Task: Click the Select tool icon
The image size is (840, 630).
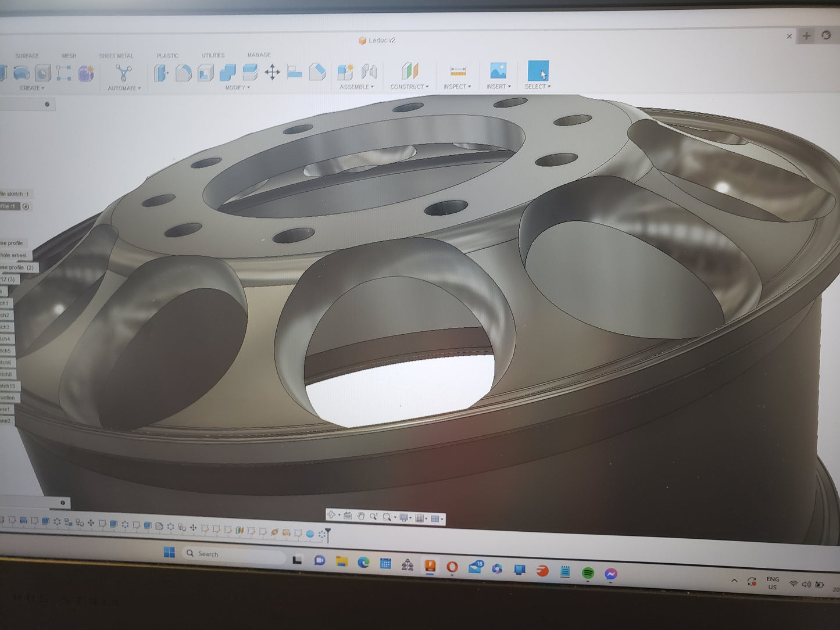Action: pos(538,70)
